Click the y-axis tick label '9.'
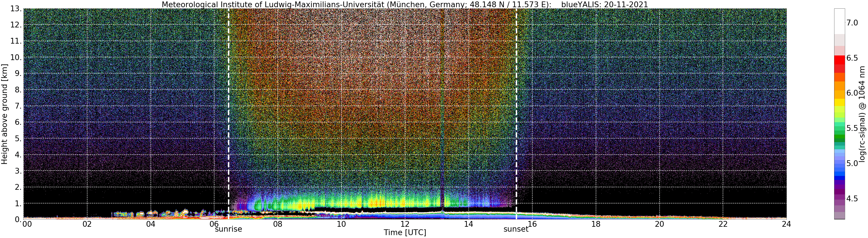The image size is (868, 238). click(18, 73)
